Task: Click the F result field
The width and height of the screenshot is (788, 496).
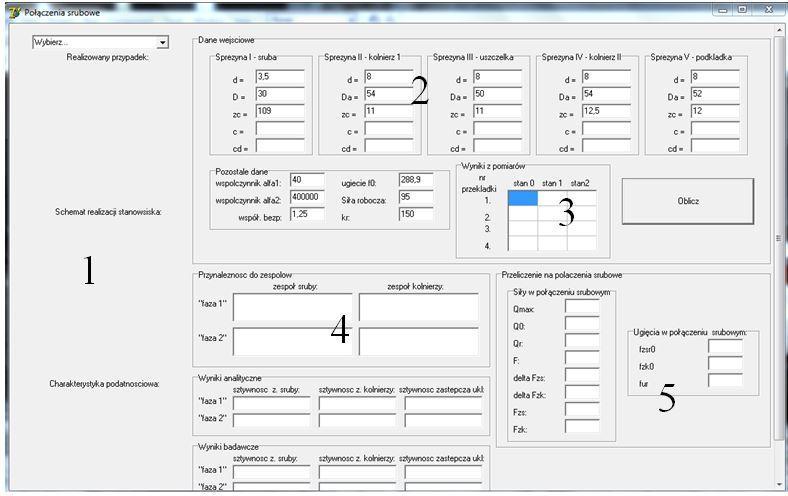Action: pyautogui.click(x=582, y=357)
